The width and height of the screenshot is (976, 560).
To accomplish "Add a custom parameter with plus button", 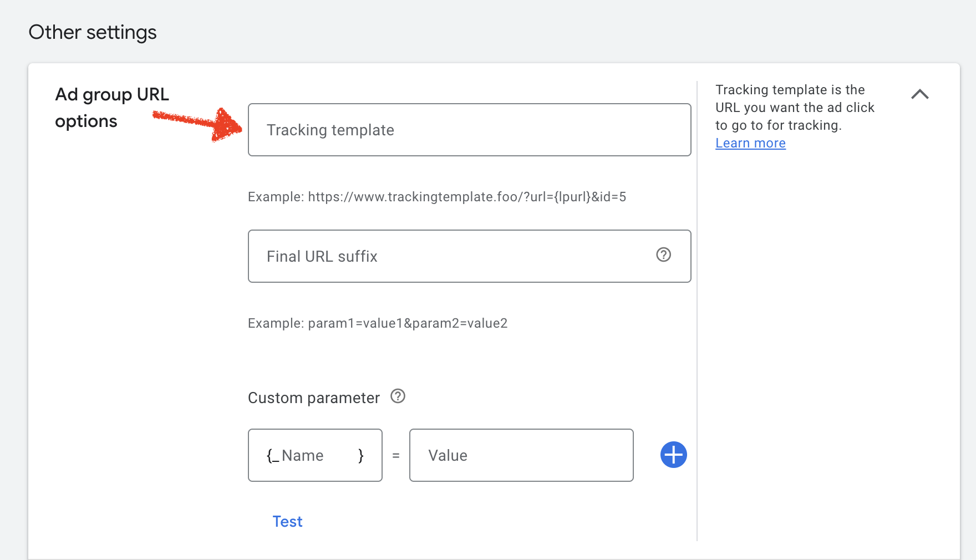I will pyautogui.click(x=673, y=455).
